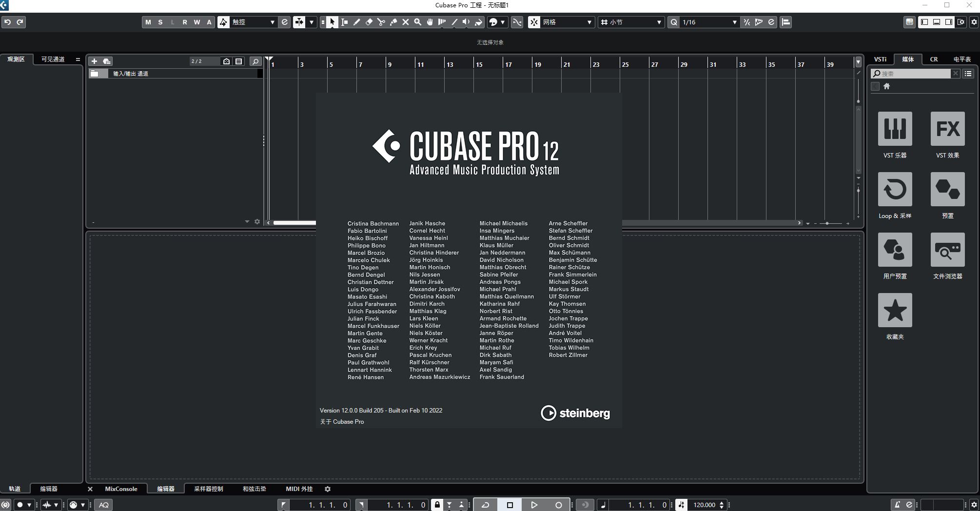Click the Stop transport button
The width and height of the screenshot is (980, 511).
[x=510, y=505]
